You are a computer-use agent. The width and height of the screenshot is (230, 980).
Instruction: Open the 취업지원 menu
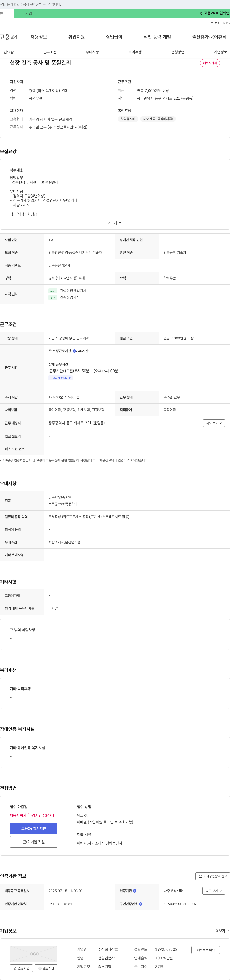point(76,37)
